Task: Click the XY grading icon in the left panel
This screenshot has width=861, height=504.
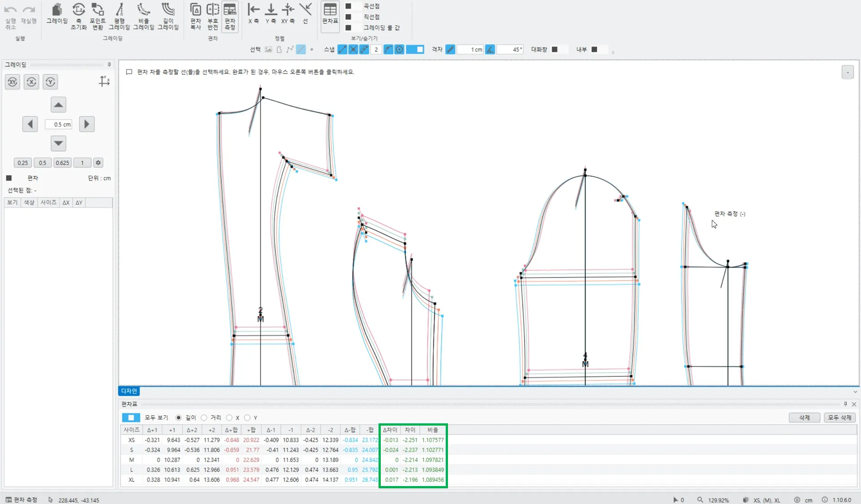Action: (13, 82)
